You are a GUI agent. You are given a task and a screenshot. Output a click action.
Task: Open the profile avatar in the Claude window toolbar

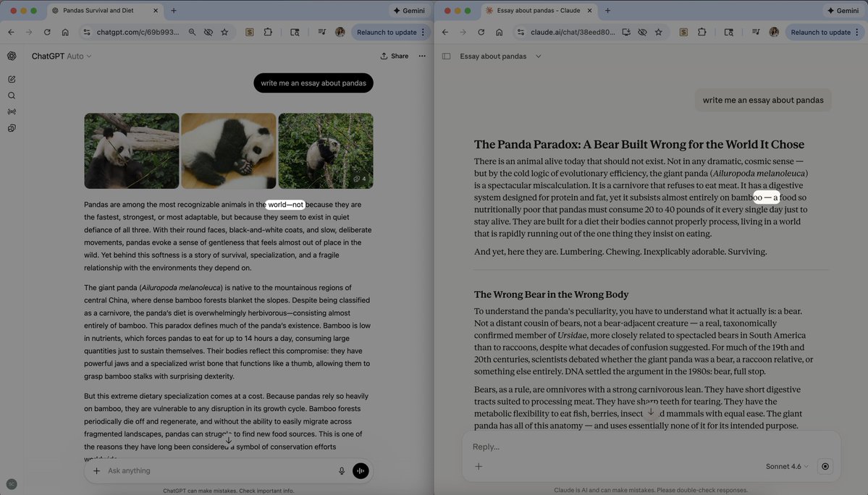pos(774,32)
